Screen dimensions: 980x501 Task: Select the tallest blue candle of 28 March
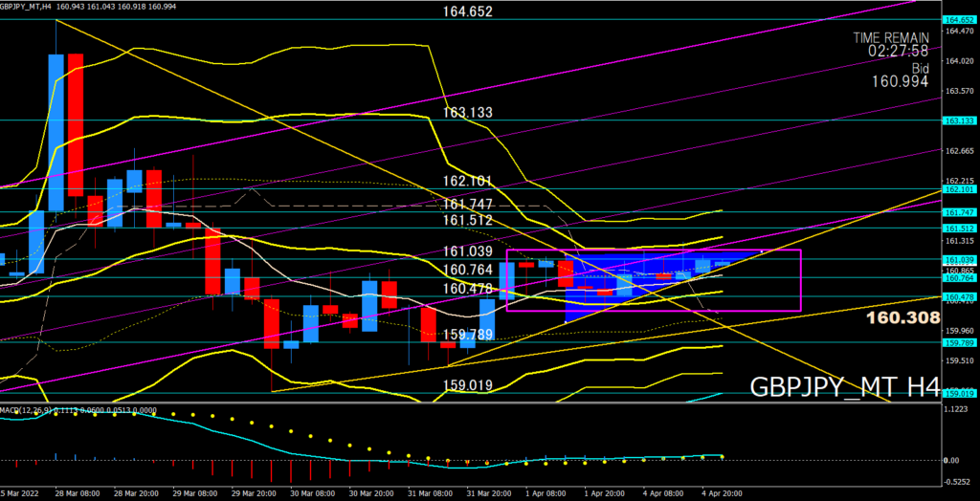pyautogui.click(x=56, y=133)
